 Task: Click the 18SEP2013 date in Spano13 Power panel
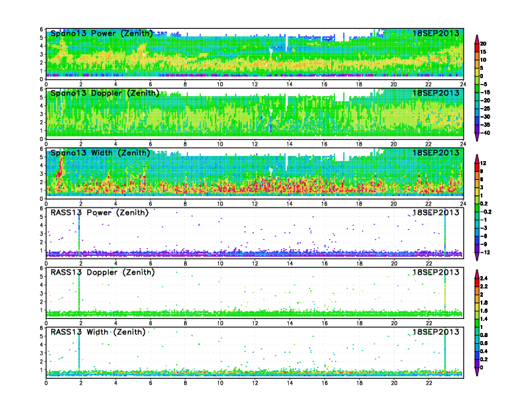pyautogui.click(x=436, y=33)
